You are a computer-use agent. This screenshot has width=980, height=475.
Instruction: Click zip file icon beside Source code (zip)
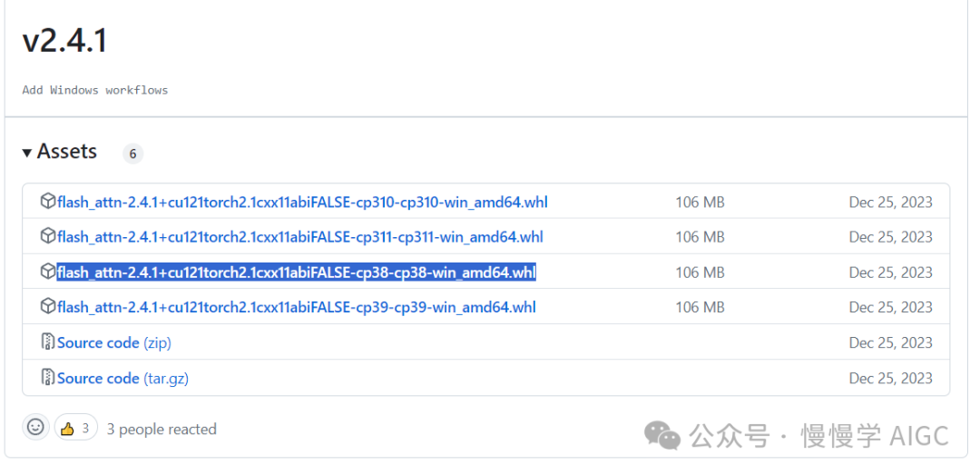coord(48,341)
